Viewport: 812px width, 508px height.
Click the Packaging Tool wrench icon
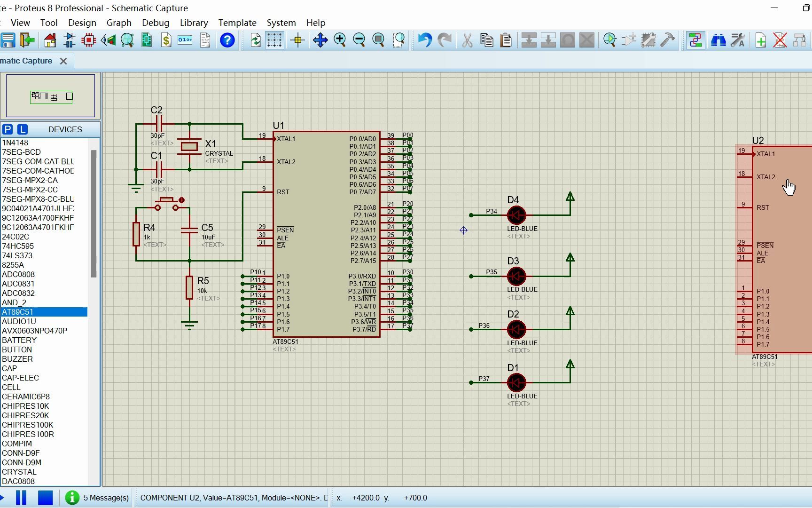(x=648, y=40)
